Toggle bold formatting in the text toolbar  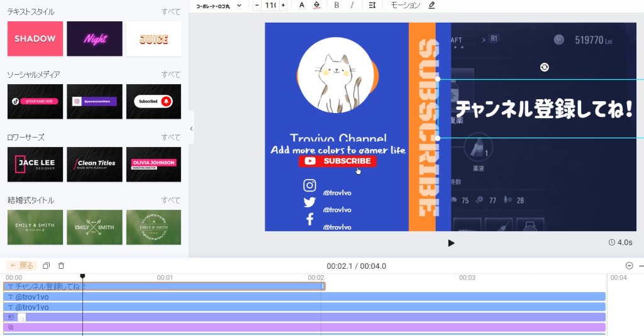click(x=336, y=5)
